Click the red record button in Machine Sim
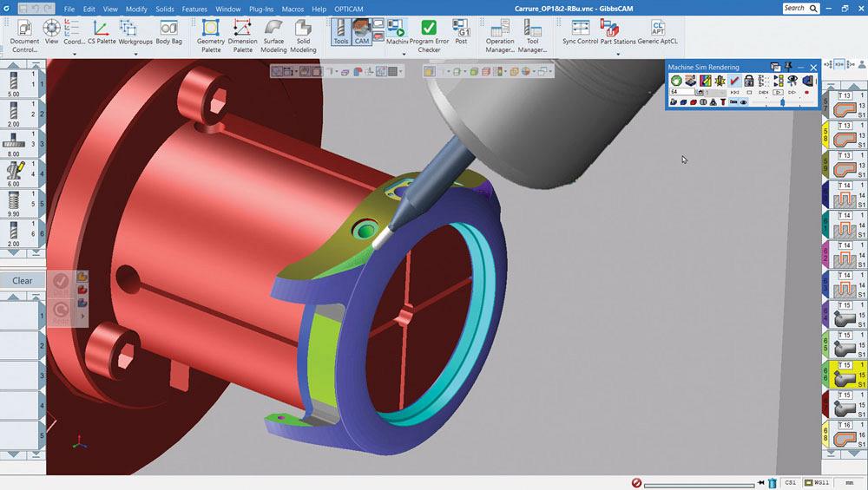868x490 pixels. pos(806,92)
